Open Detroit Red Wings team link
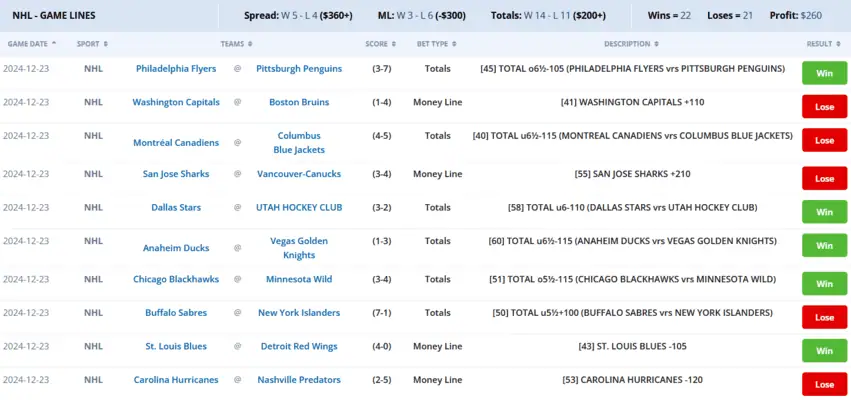The width and height of the screenshot is (851, 400). coord(299,347)
